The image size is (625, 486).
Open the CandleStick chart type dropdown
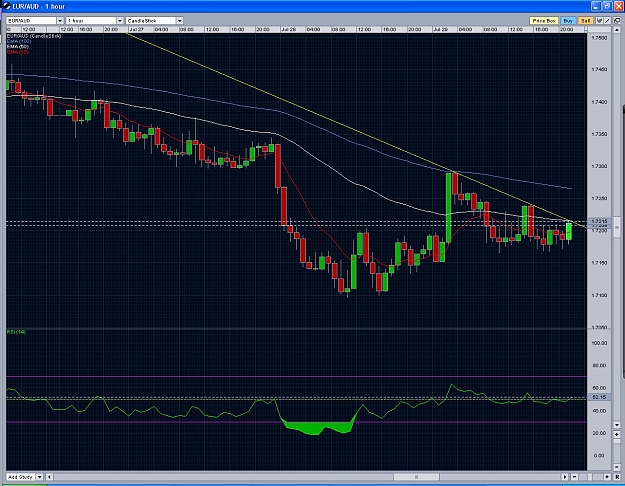point(180,20)
